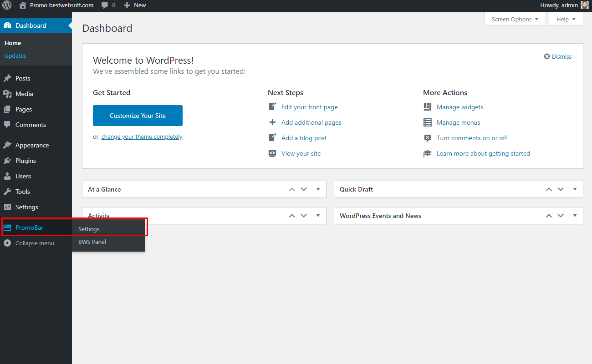Open Turn comments on or off link
The width and height of the screenshot is (592, 364).
472,138
